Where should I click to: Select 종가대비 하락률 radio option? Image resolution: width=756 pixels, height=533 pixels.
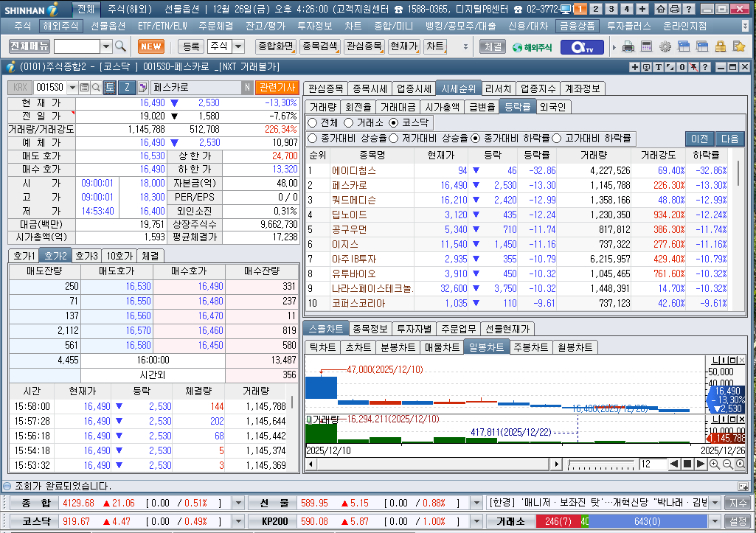[476, 139]
